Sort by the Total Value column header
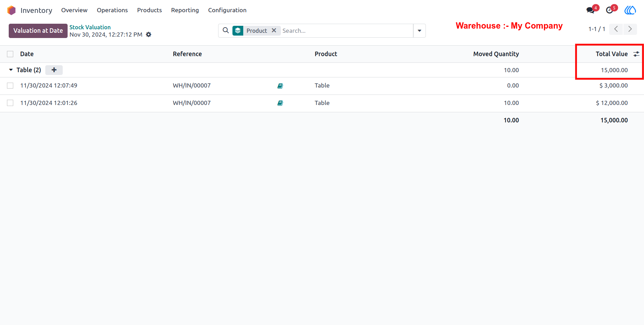644x325 pixels. tap(612, 54)
